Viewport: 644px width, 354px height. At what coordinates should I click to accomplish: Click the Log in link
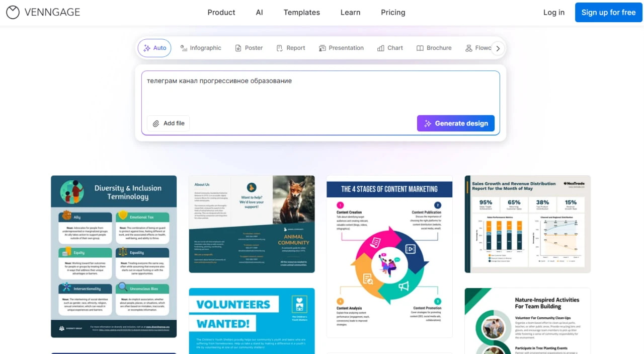554,13
